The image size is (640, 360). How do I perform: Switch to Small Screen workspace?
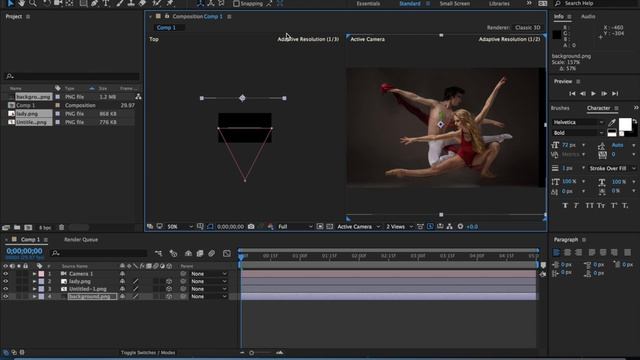(455, 4)
